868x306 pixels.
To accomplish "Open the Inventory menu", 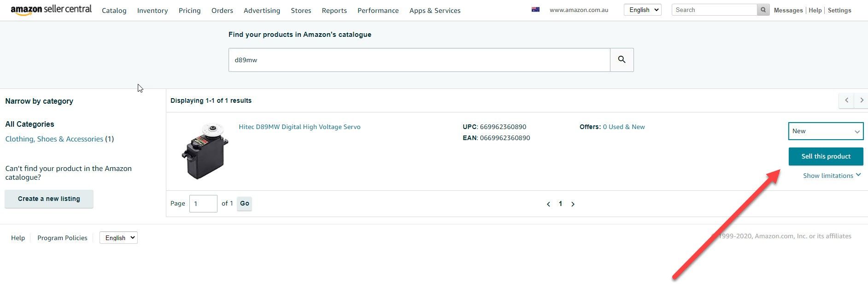I will (152, 10).
